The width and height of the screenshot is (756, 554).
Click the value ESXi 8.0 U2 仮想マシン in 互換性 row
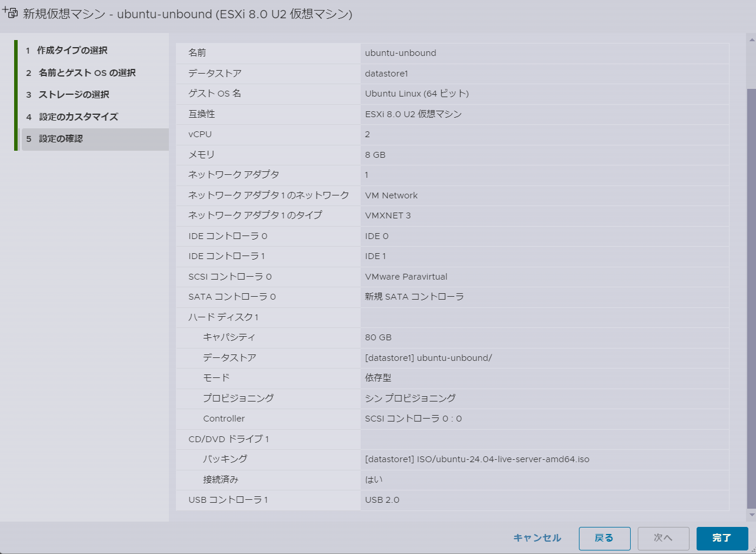coord(413,114)
